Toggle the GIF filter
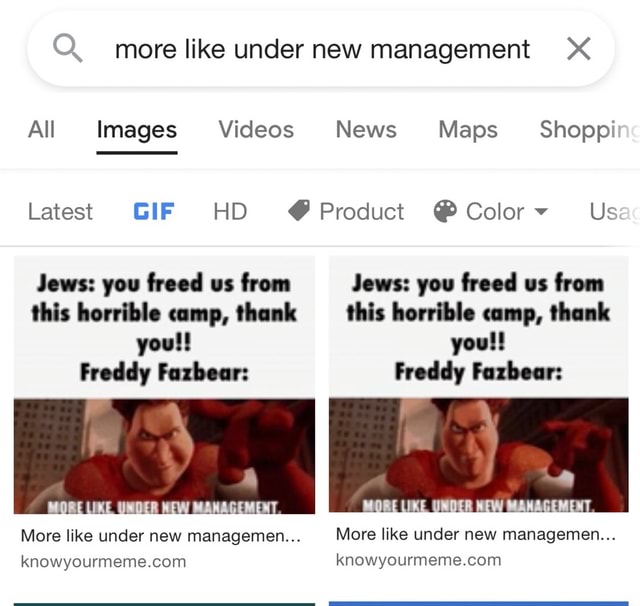Screen dimensions: 640x606 point(154,211)
